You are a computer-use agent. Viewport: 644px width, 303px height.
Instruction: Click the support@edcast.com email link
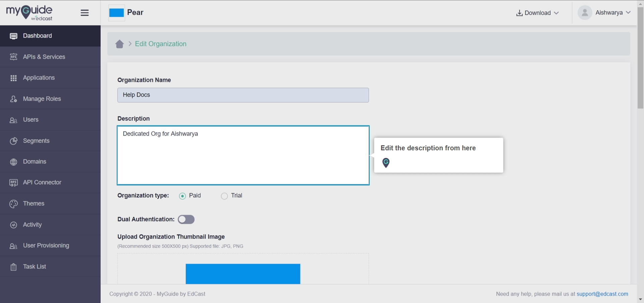[x=602, y=294]
